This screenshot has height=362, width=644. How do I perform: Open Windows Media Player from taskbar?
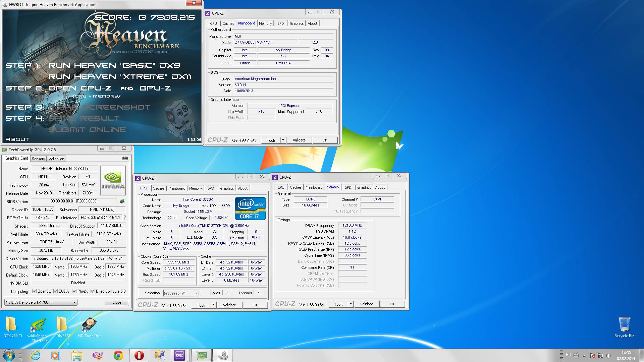[x=56, y=355]
